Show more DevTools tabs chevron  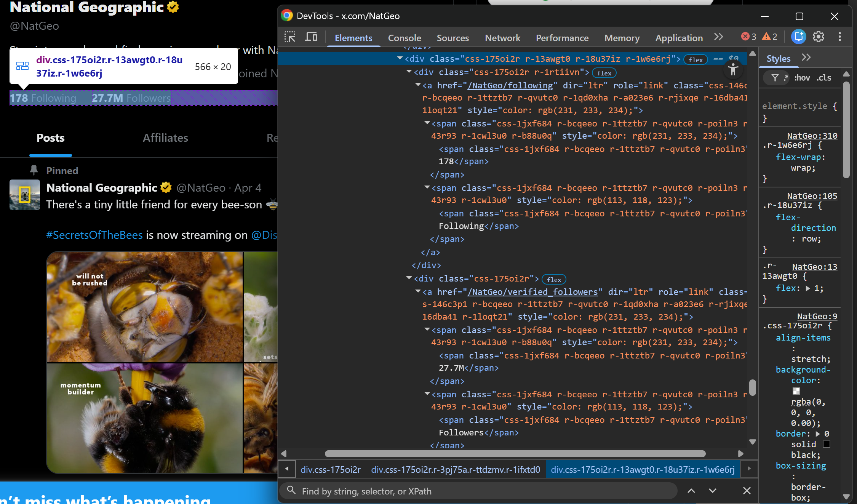point(718,37)
